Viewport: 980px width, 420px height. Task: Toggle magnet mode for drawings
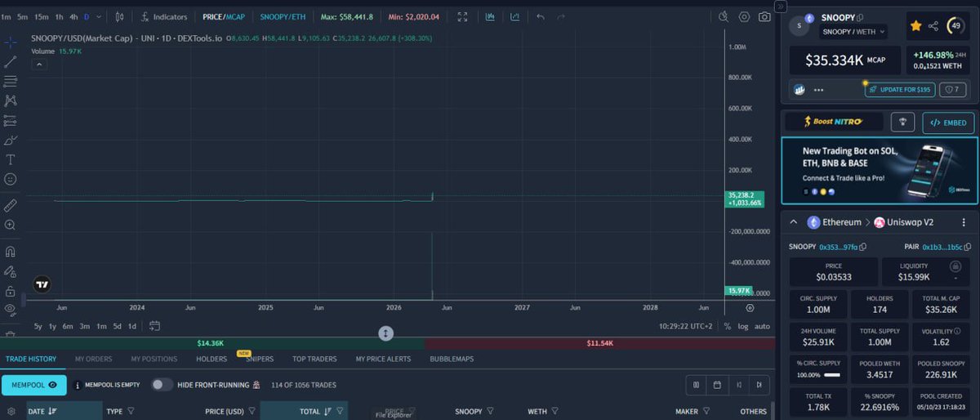coord(11,251)
